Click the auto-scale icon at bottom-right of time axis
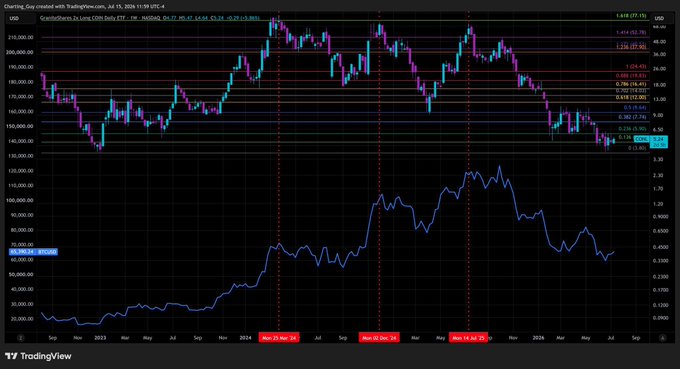This screenshot has width=680, height=369. (663, 337)
